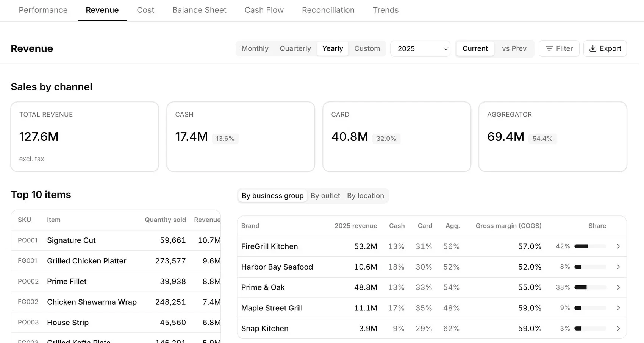
Task: Click the Filter button label
Action: [x=564, y=48]
